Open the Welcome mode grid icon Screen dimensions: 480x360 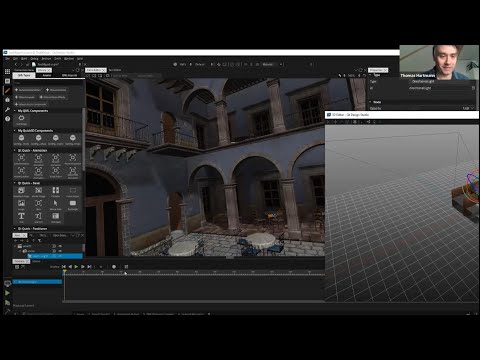point(7,71)
